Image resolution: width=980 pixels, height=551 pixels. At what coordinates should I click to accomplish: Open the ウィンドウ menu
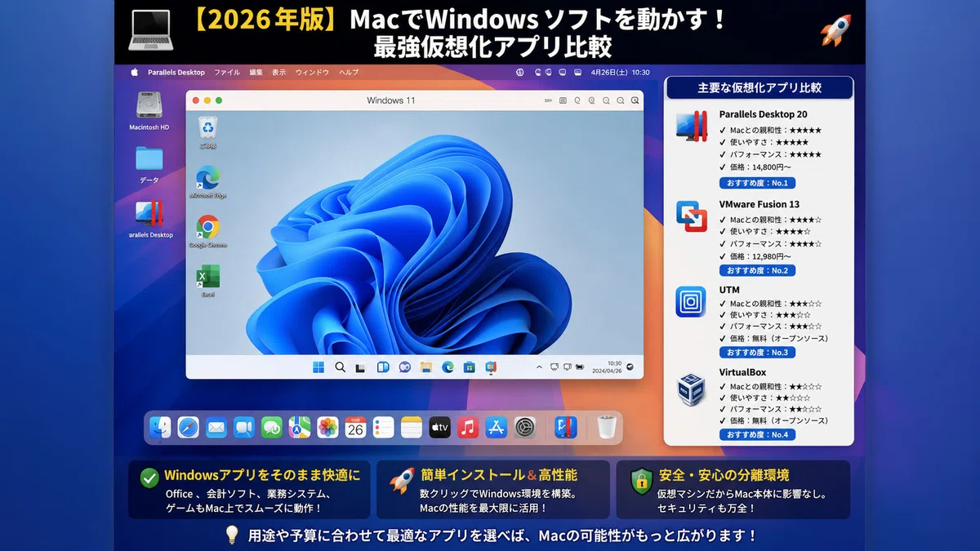[312, 72]
